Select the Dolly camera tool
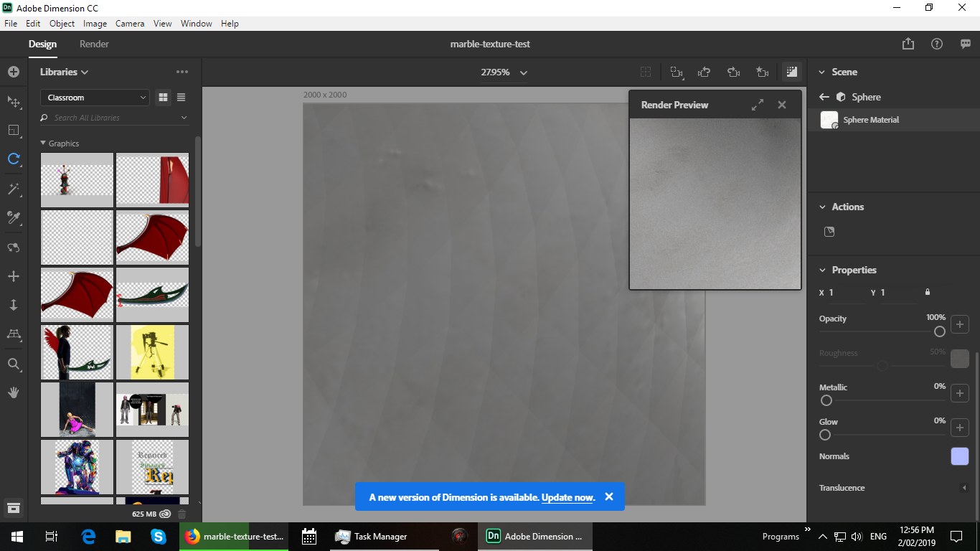Viewport: 980px width, 551px height. tap(14, 305)
